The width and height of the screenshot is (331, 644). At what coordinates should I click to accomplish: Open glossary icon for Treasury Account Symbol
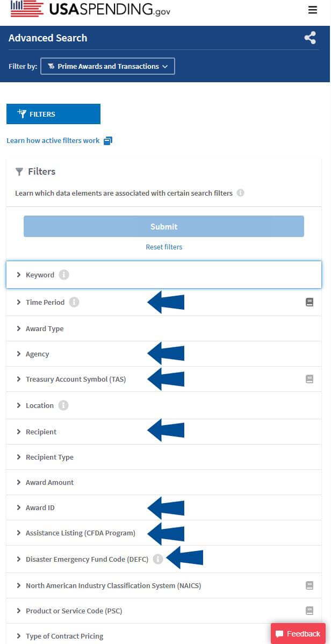[x=310, y=379]
